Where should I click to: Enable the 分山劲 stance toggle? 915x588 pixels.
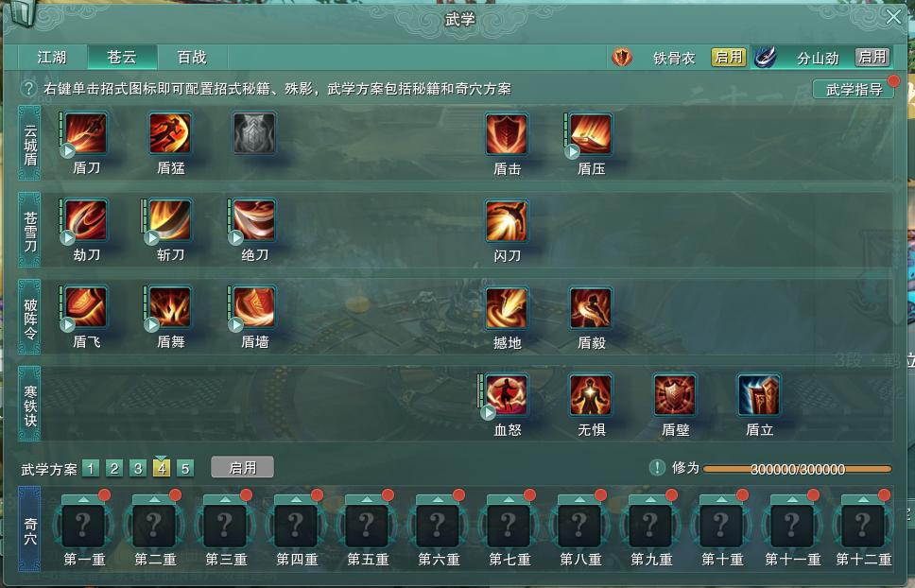point(872,57)
